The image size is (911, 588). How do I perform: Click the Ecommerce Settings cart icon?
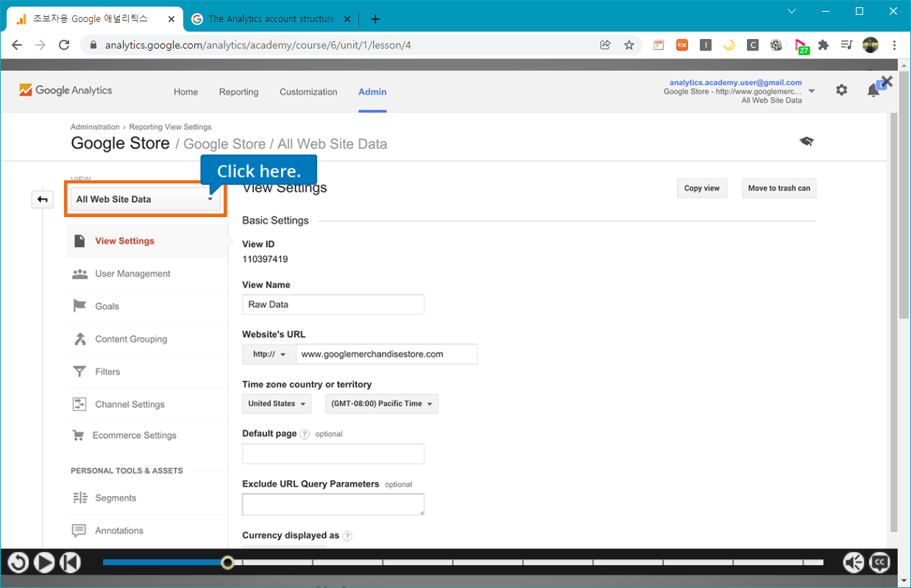[78, 435]
